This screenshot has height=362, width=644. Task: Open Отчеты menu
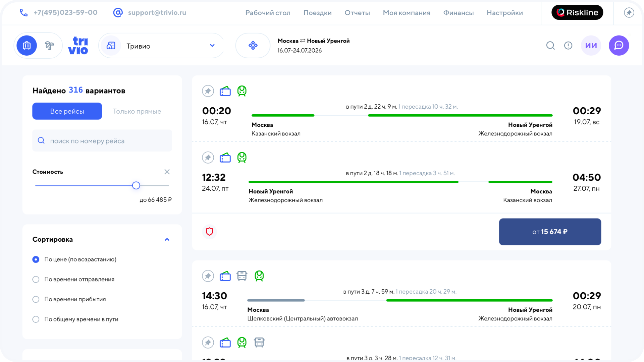pos(357,13)
